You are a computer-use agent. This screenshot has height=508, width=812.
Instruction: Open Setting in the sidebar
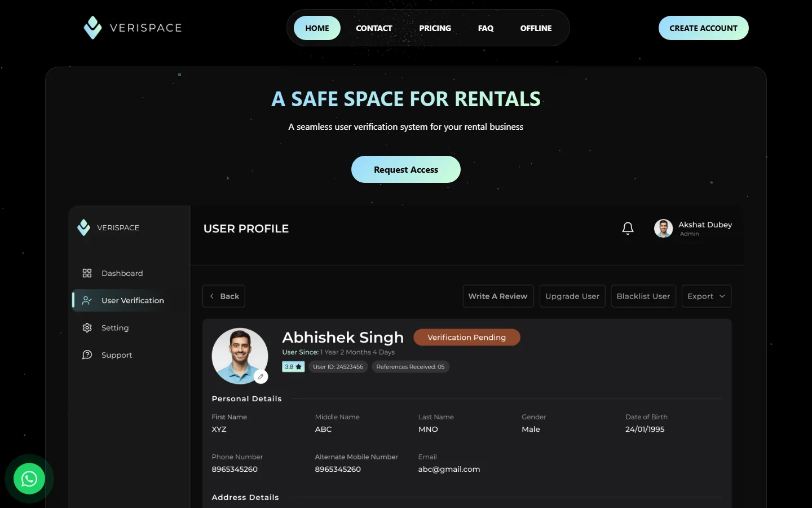pyautogui.click(x=115, y=327)
